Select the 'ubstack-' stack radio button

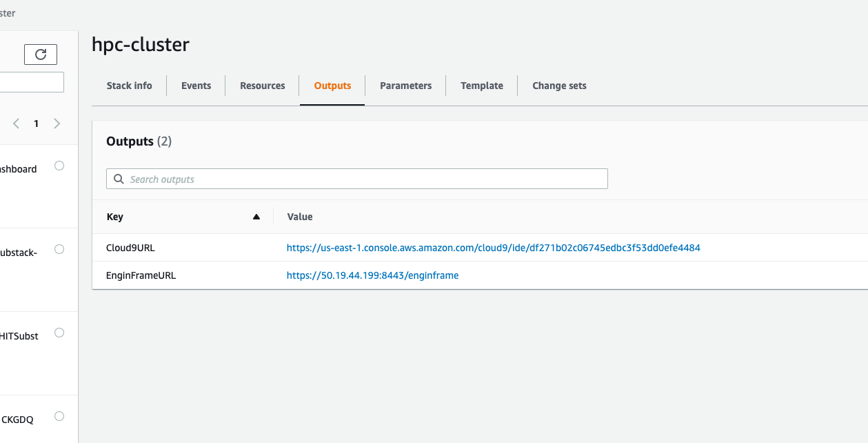59,249
